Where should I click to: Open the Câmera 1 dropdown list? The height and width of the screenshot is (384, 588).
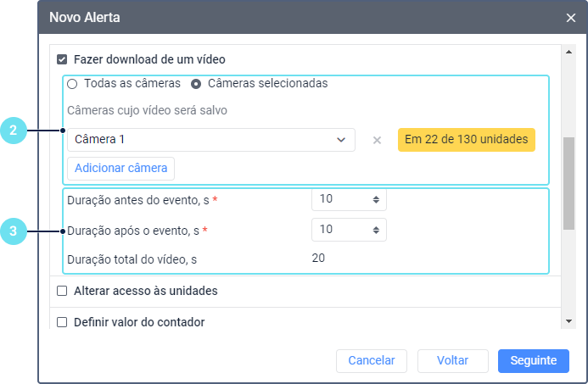[210, 140]
